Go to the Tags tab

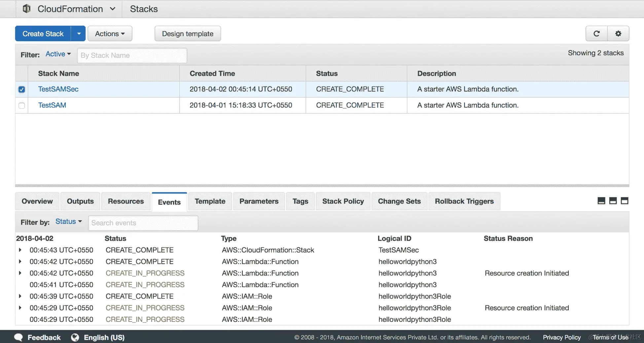pos(300,201)
